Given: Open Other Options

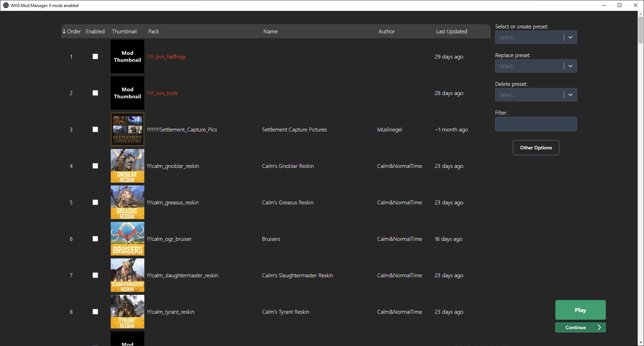Looking at the screenshot, I should point(536,148).
